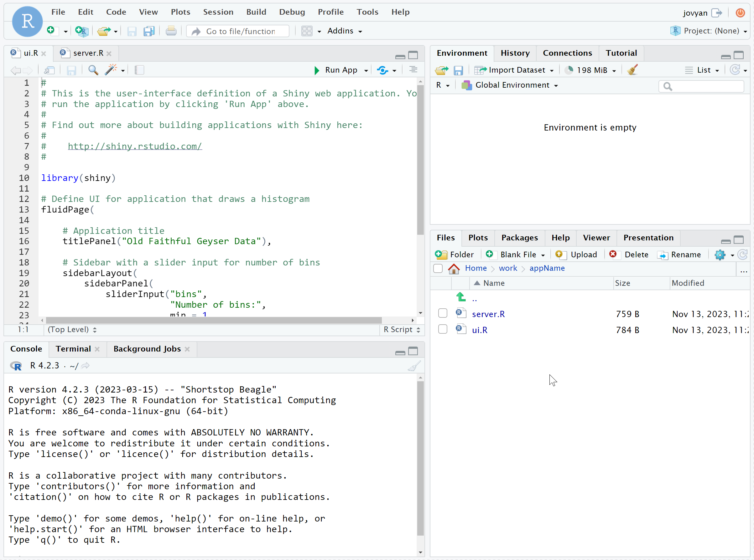The width and height of the screenshot is (754, 560).
Task: Open the Tools menu
Action: [x=367, y=12]
